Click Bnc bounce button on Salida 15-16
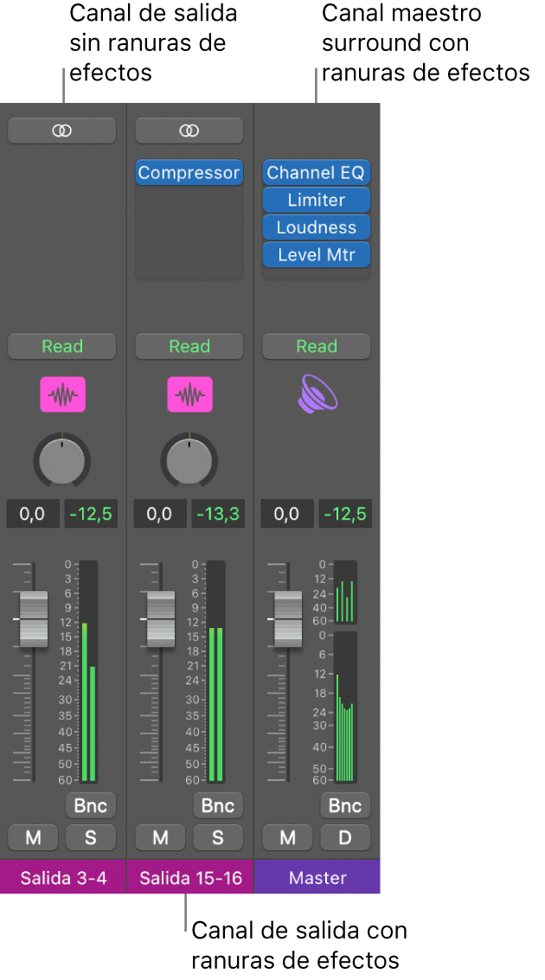Screen dimensions: 545x980 pos(218,805)
